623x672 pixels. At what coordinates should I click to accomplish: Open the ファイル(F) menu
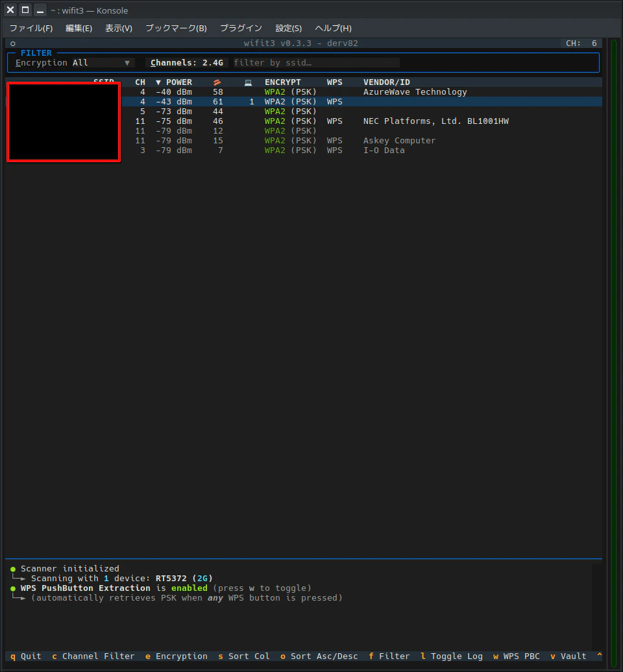coord(31,29)
